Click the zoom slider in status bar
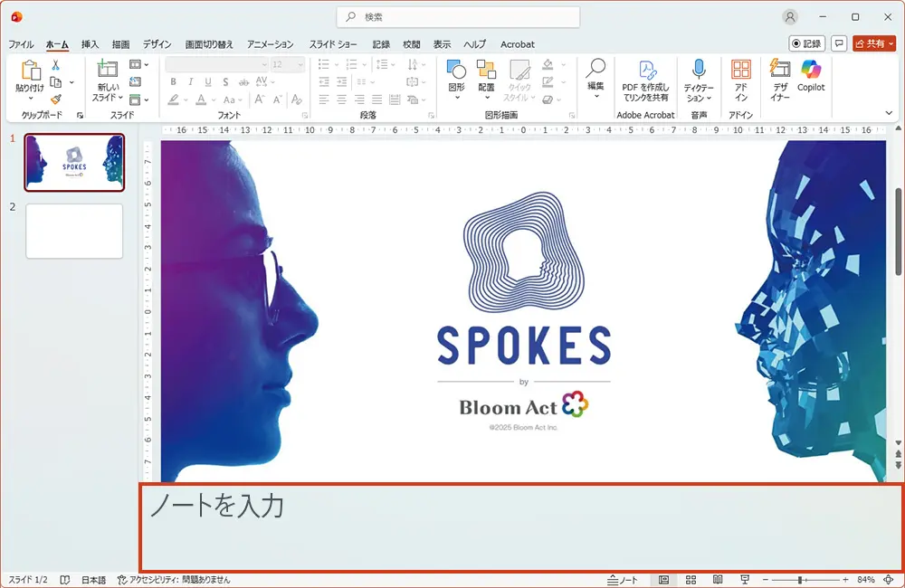The height and width of the screenshot is (588, 905). pos(800,580)
